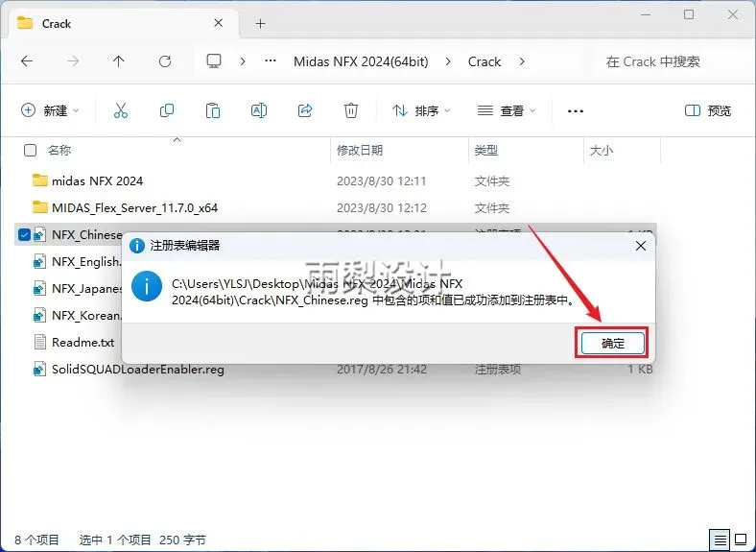Click the SolidSQUADLoaderEnabler.reg file icon
756x552 pixels.
39,370
